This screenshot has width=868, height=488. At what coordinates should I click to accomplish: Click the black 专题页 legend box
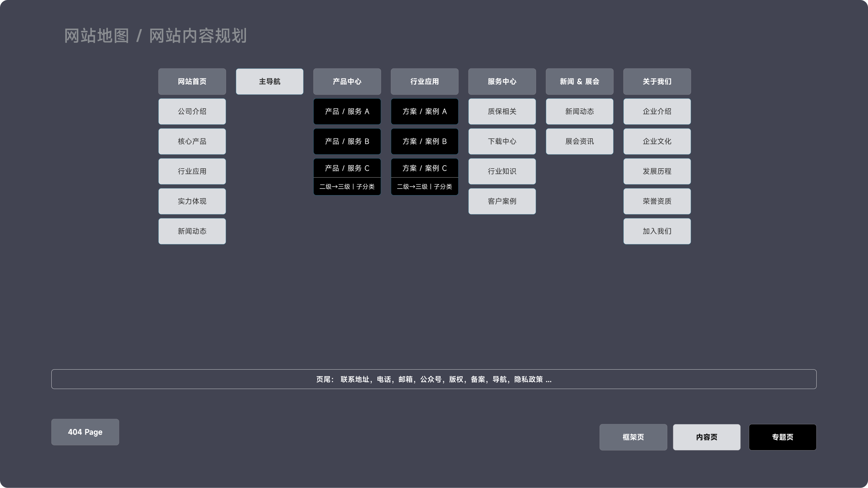(x=782, y=437)
